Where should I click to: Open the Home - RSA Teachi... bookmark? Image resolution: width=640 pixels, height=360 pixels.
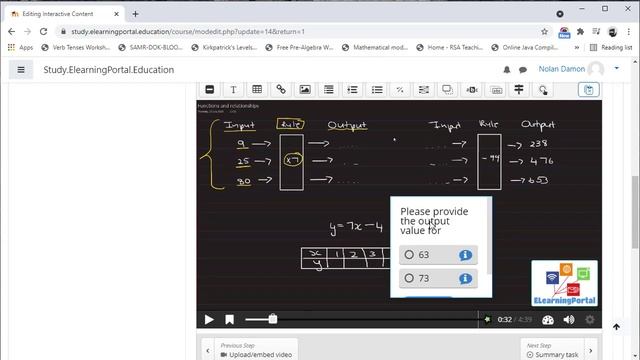click(x=450, y=47)
